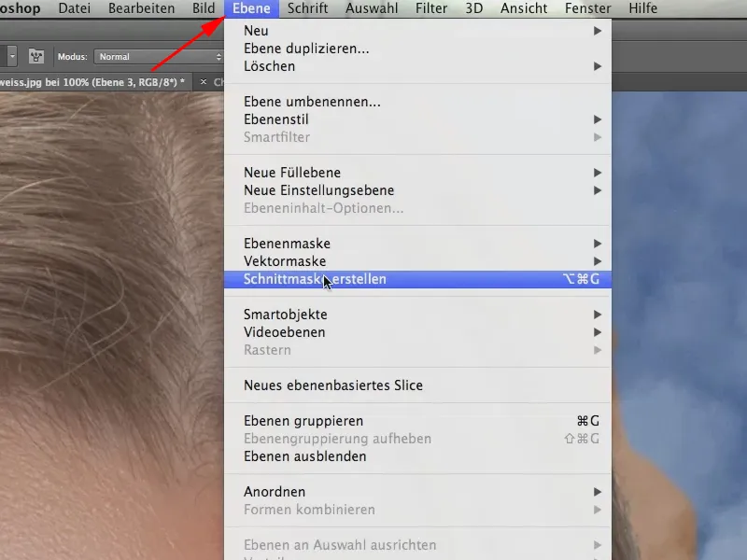Click greyed-out Ebenen an Auswahl ausrichten

click(417, 545)
